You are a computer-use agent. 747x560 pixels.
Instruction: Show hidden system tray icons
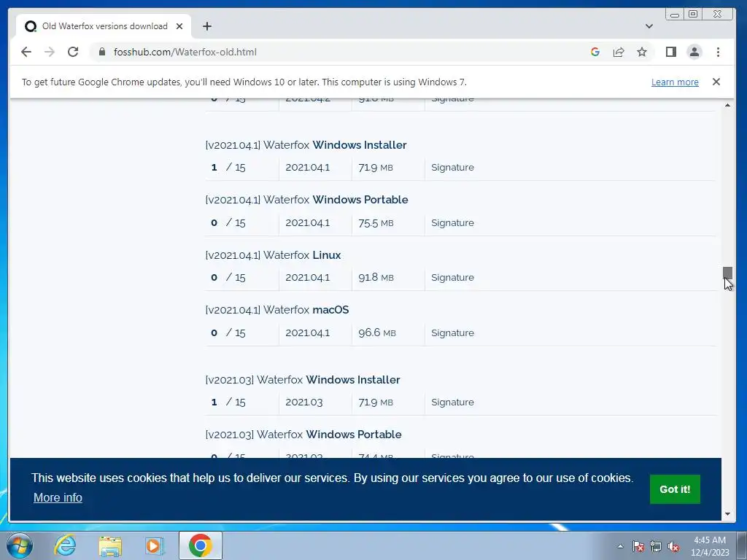point(620,546)
